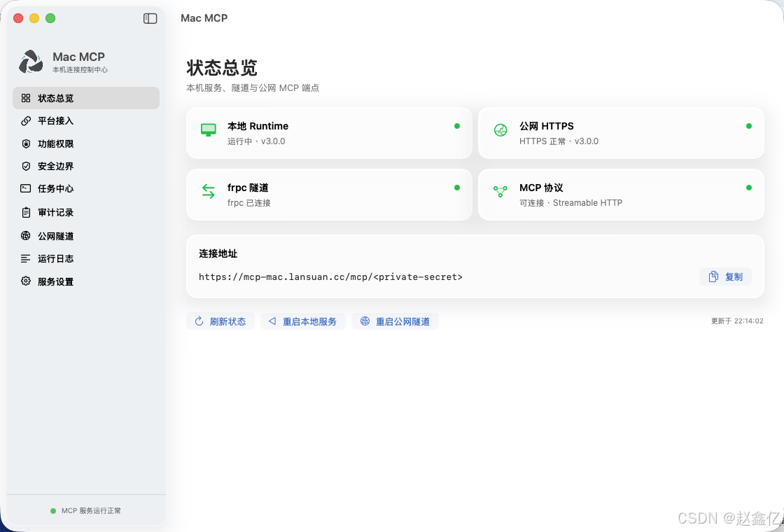The width and height of the screenshot is (784, 532).
Task: Click the green status dot on 公网 HTTPS
Action: coord(749,126)
